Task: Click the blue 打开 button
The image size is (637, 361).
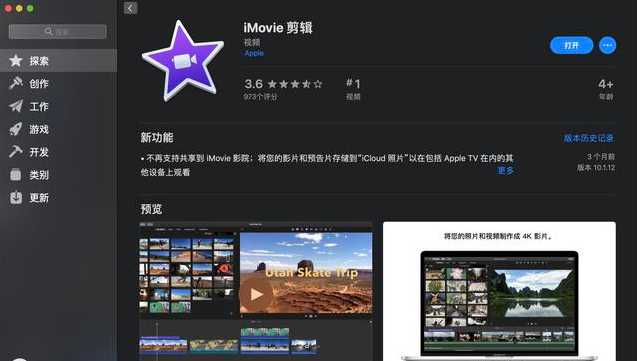Action: click(x=571, y=45)
